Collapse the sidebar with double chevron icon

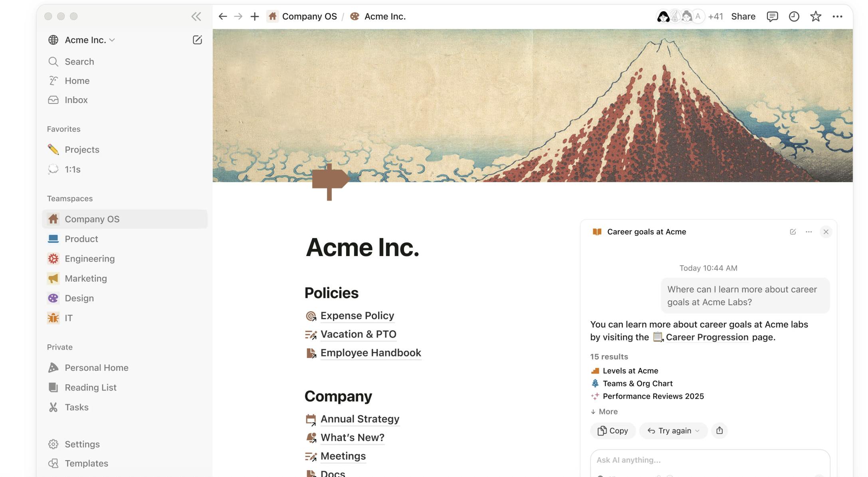coord(196,16)
